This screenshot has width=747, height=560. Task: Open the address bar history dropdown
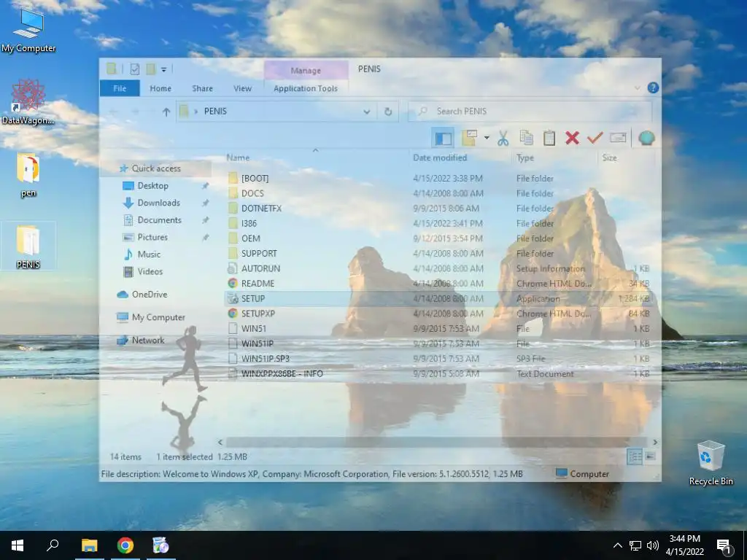tap(366, 112)
